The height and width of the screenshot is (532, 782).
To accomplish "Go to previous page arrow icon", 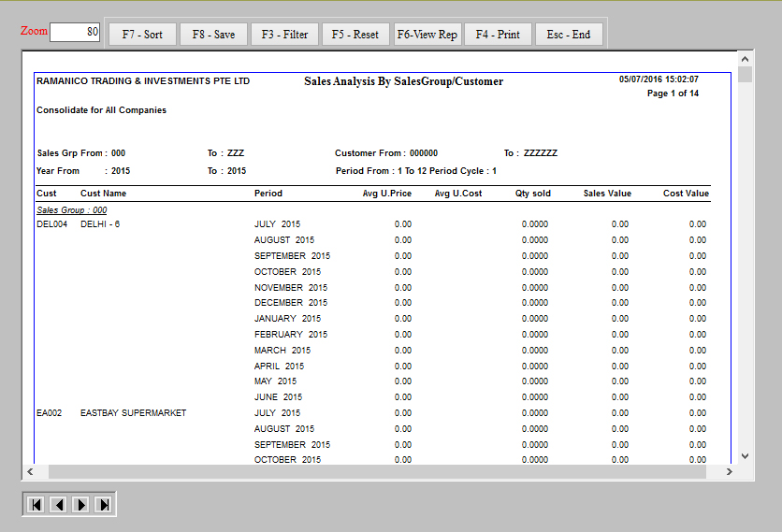I will [x=58, y=505].
